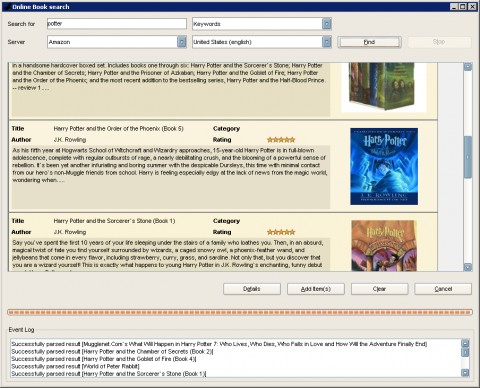Viewport: 480px width, 388px height.
Task: Click the Add Item(s) button
Action: click(x=316, y=289)
